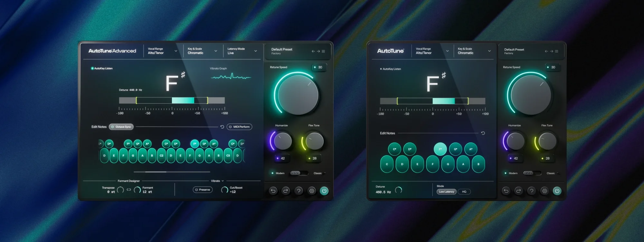This screenshot has width=644, height=242.
Task: Select HQ mode in basic AutoTune
Action: [464, 192]
